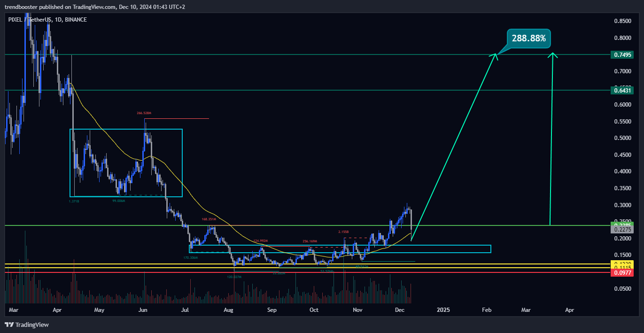Screen dimensions: 644x333
Task: Click the Oct label on time axis
Action: [x=314, y=310]
